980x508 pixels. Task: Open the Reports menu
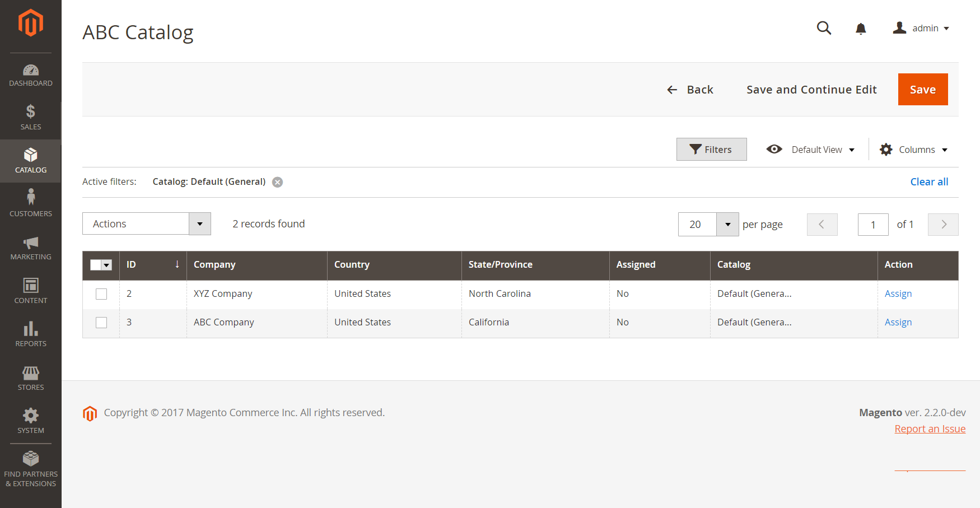click(x=31, y=334)
